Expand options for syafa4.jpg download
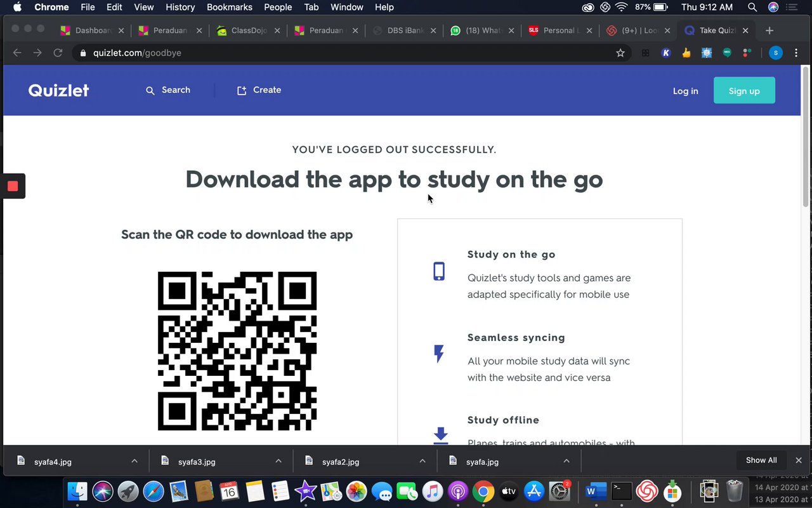 [x=134, y=461]
